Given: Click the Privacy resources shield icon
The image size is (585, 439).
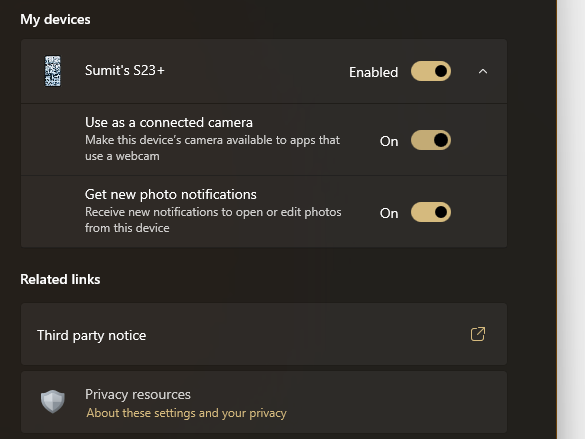Looking at the screenshot, I should (53, 402).
